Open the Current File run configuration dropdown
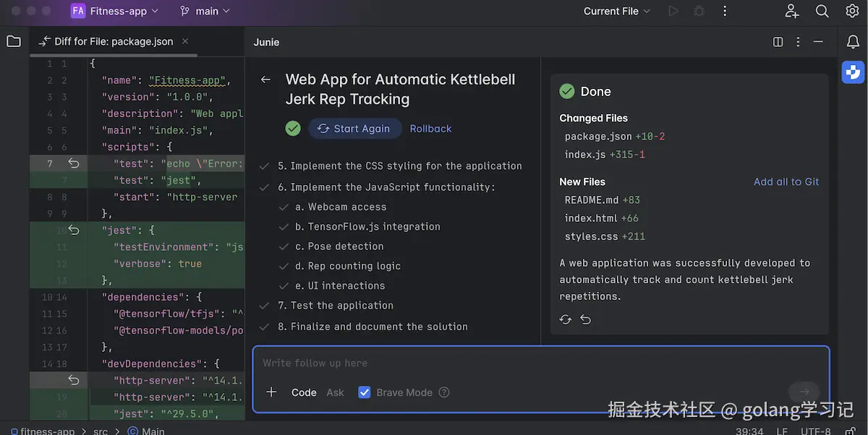 click(617, 12)
